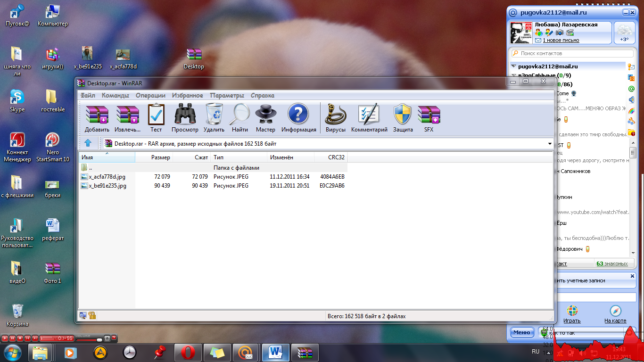Switch to the Word taskbar button
Viewport: 644px width, 362px height.
pyautogui.click(x=275, y=352)
